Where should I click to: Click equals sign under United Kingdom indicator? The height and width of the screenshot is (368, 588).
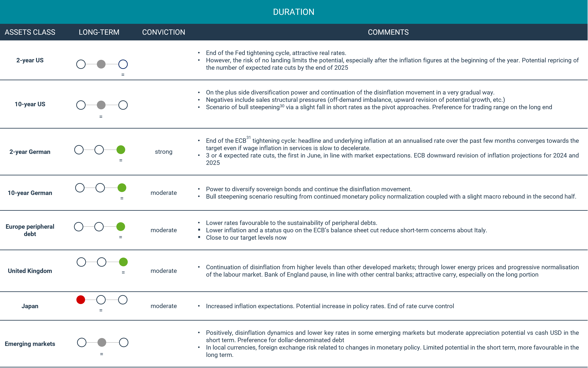click(123, 273)
